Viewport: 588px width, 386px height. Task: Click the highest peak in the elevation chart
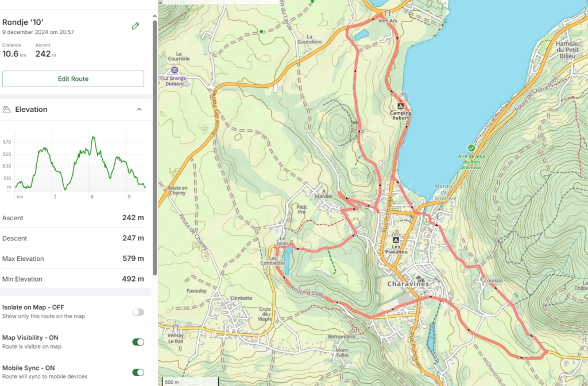pyautogui.click(x=92, y=137)
